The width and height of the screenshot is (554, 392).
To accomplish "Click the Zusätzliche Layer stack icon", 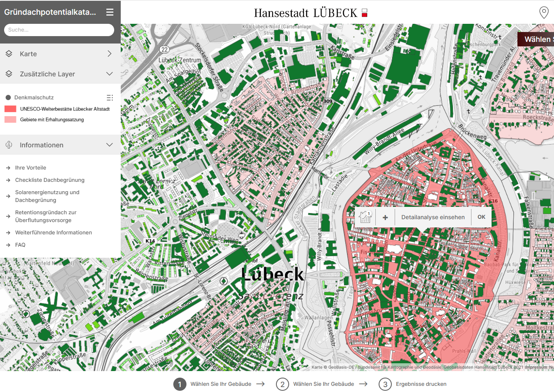I will click(9, 74).
